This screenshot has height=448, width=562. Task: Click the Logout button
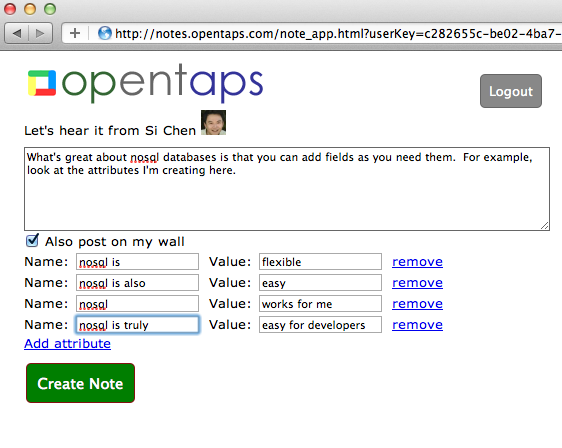point(511,91)
